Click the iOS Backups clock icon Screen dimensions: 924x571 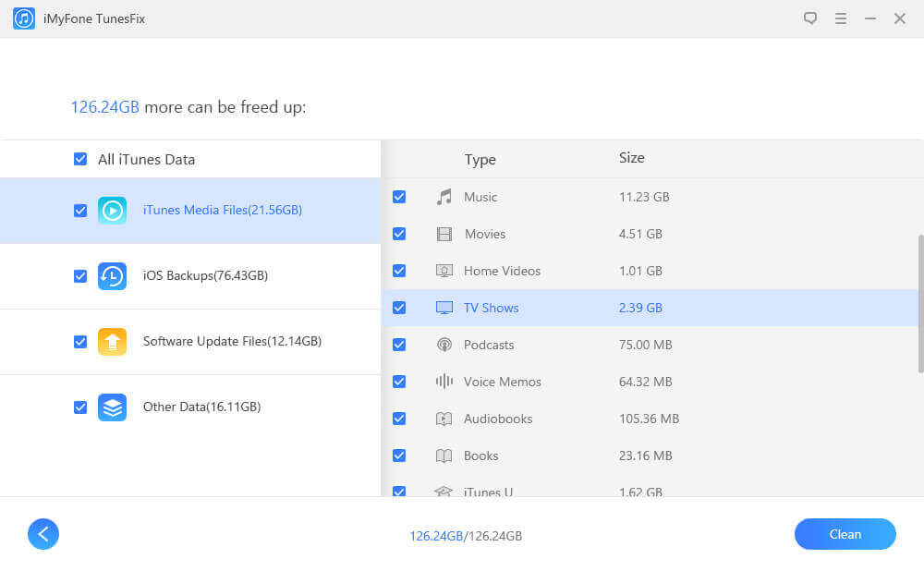click(x=112, y=276)
